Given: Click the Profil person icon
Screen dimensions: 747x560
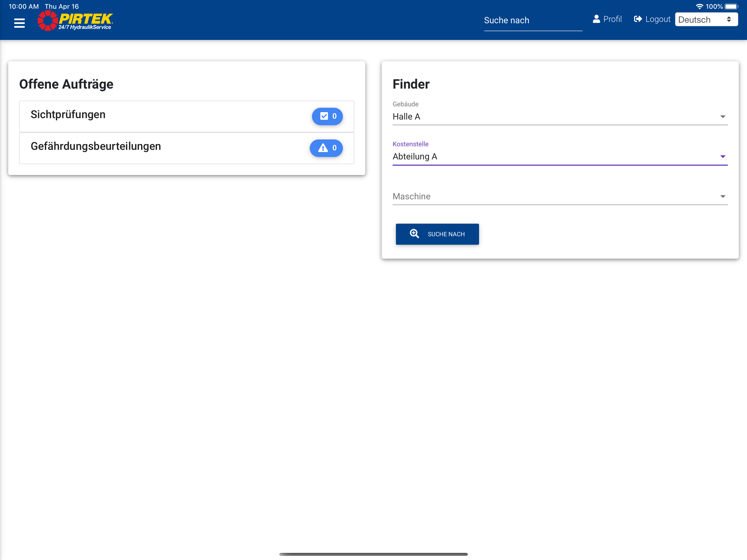Looking at the screenshot, I should [596, 19].
